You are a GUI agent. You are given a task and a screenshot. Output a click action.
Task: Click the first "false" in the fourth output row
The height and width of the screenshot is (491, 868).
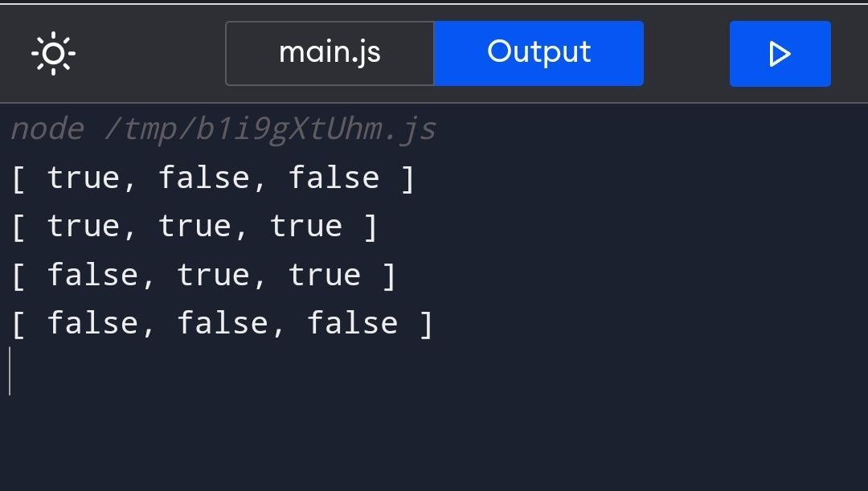(x=93, y=324)
